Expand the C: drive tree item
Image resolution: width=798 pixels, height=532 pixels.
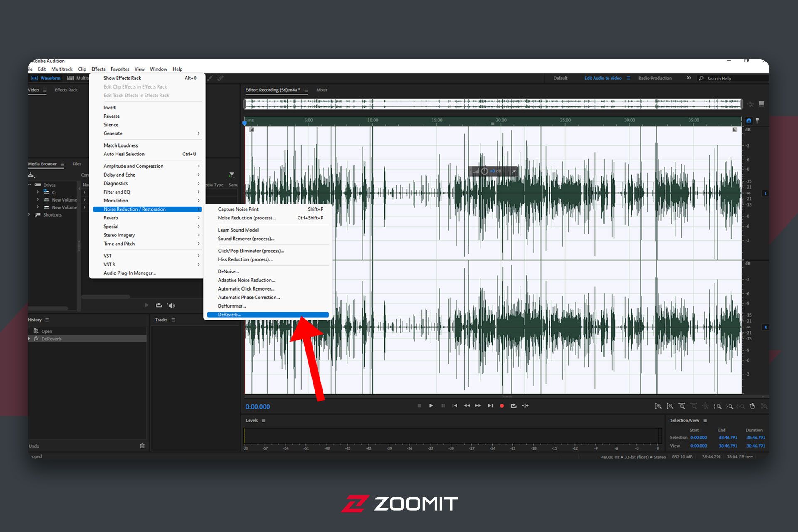pyautogui.click(x=38, y=192)
